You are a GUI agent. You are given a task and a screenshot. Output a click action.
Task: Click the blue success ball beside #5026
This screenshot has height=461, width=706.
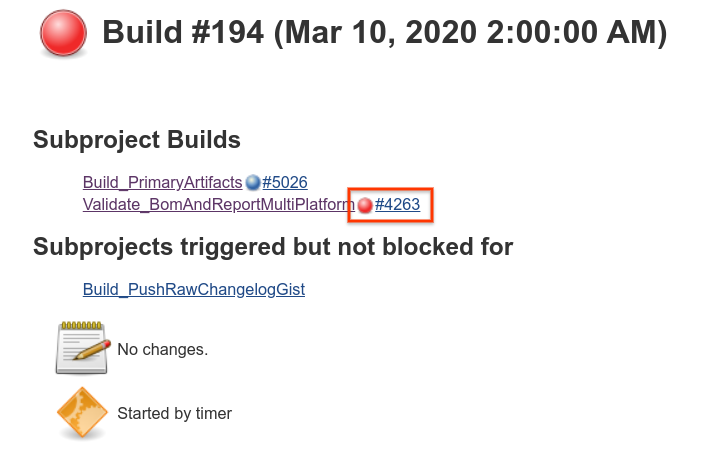click(x=253, y=182)
